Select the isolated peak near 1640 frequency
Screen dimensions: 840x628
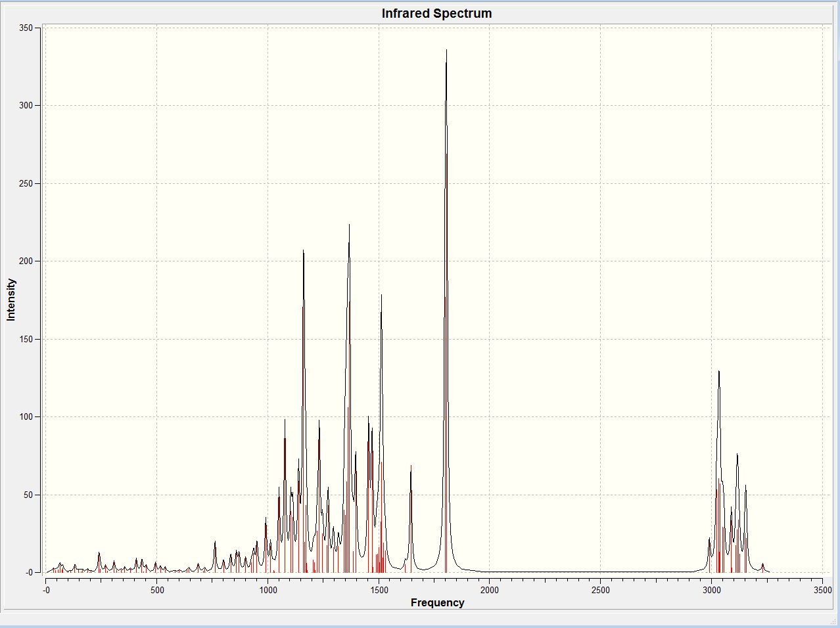pyautogui.click(x=411, y=466)
